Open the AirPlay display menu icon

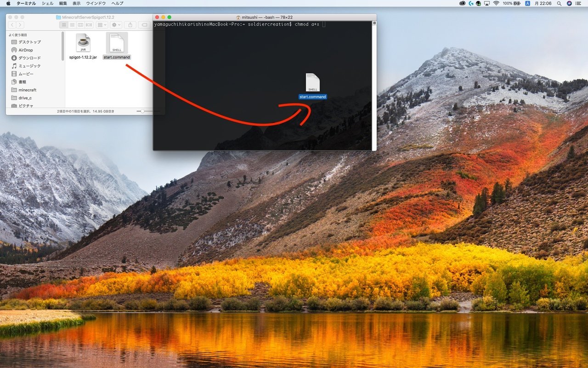487,3
